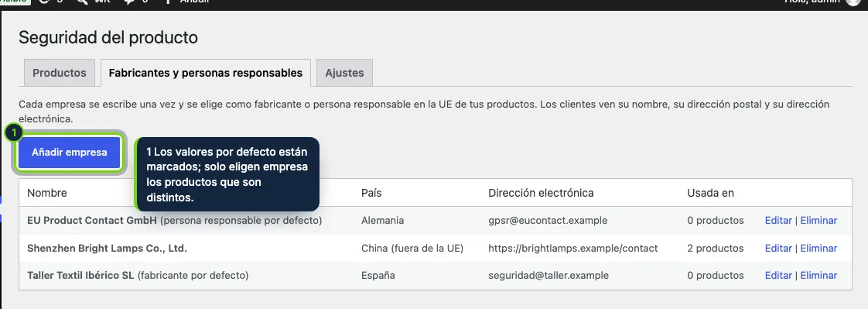Click the Seguridad del producto heading
The height and width of the screenshot is (309, 868).
tap(108, 38)
